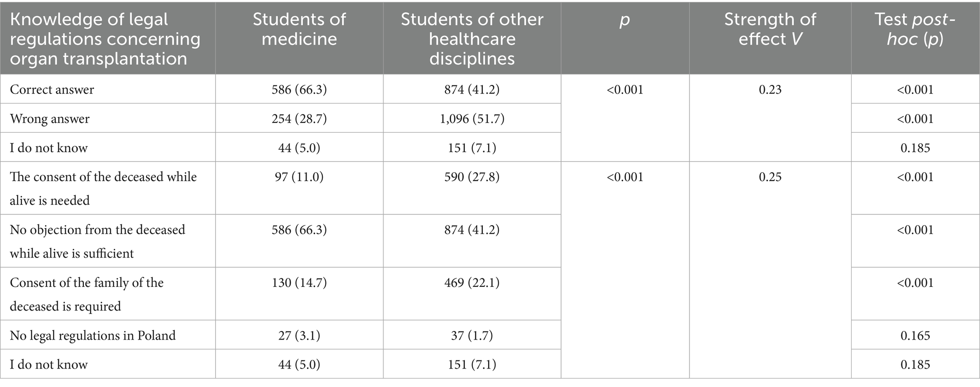This screenshot has width=980, height=387.
Task: Select the "37 (1.7)" cell
Action: pyautogui.click(x=472, y=335)
